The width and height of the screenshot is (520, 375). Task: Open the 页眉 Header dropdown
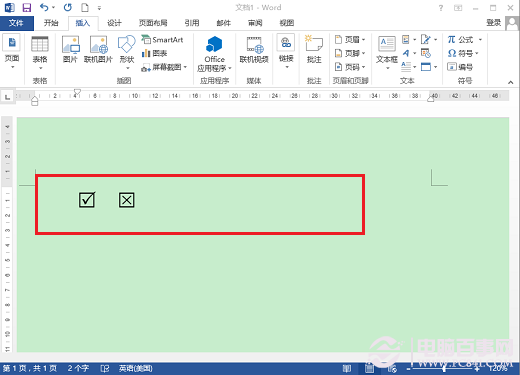tap(350, 40)
